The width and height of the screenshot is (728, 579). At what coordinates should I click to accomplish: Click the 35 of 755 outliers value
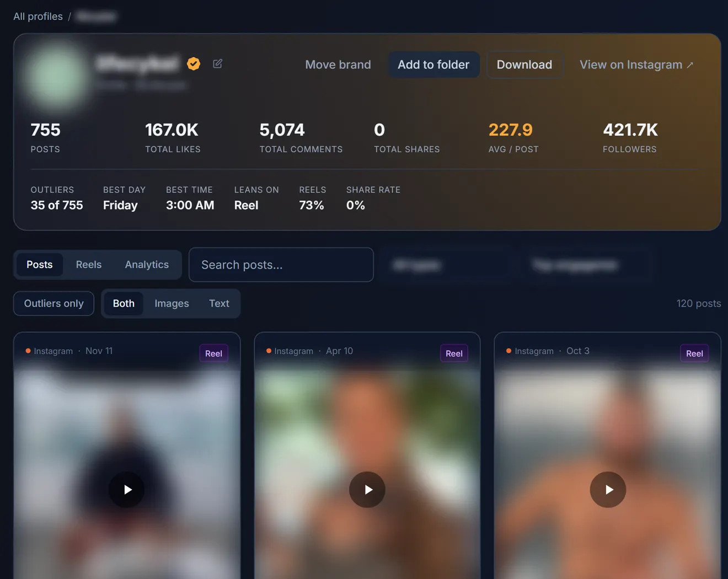pyautogui.click(x=57, y=205)
